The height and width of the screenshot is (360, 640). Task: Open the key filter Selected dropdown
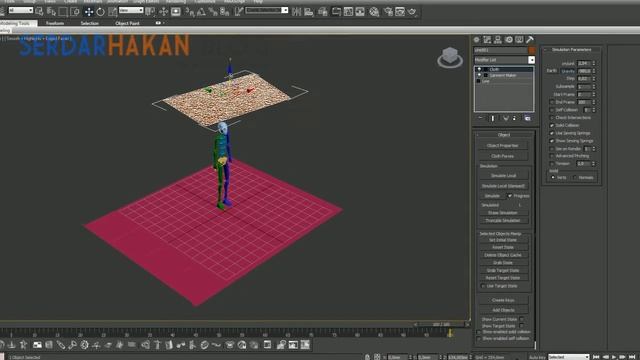click(569, 357)
